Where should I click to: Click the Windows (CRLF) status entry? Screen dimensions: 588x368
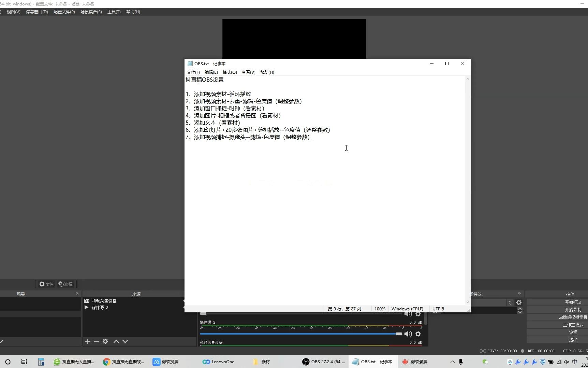click(x=407, y=309)
